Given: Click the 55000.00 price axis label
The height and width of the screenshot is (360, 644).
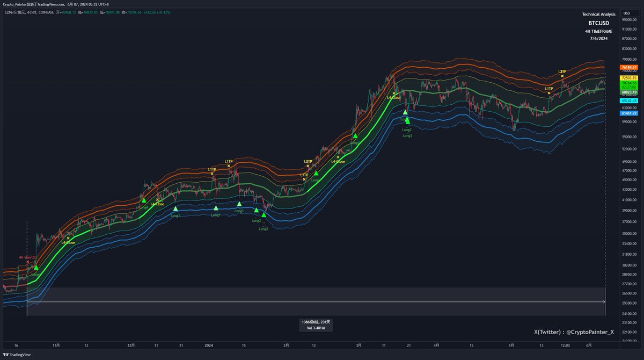Looking at the screenshot, I should tap(629, 136).
